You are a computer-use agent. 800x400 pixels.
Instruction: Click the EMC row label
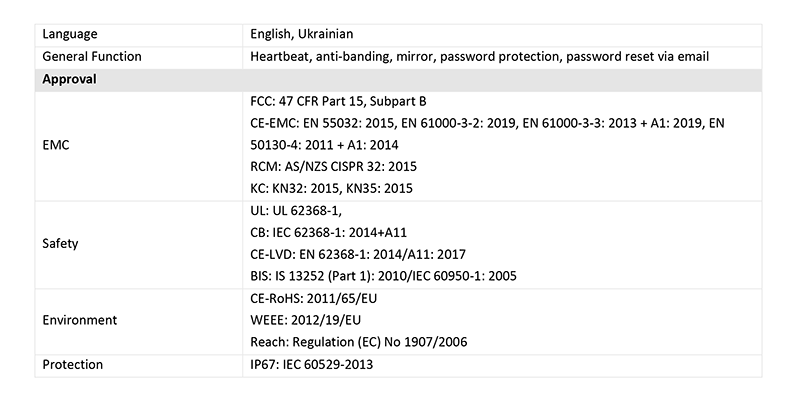[x=56, y=145]
